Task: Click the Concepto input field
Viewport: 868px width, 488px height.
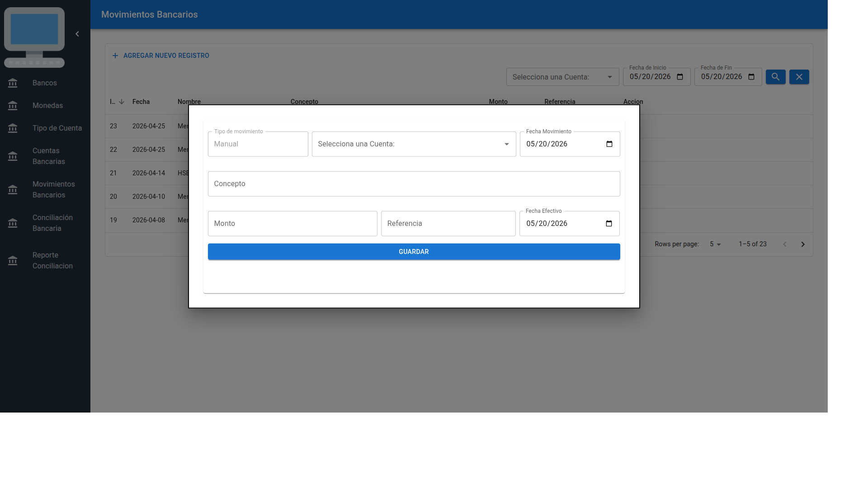Action: tap(414, 184)
